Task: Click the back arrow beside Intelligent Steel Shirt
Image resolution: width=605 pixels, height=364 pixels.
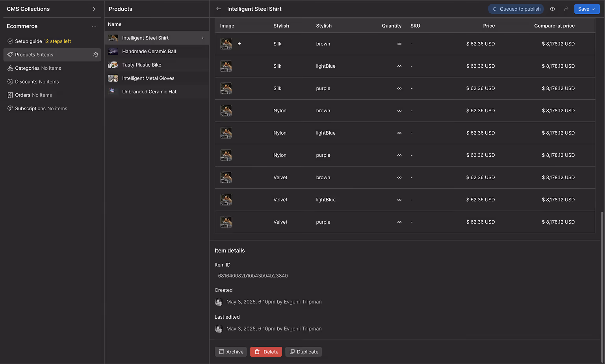Action: click(x=219, y=9)
